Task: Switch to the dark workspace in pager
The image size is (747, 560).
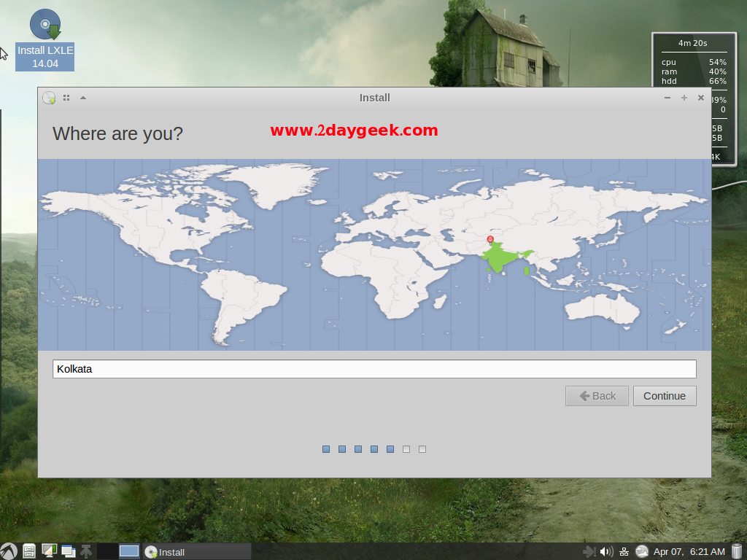Action: [107, 551]
